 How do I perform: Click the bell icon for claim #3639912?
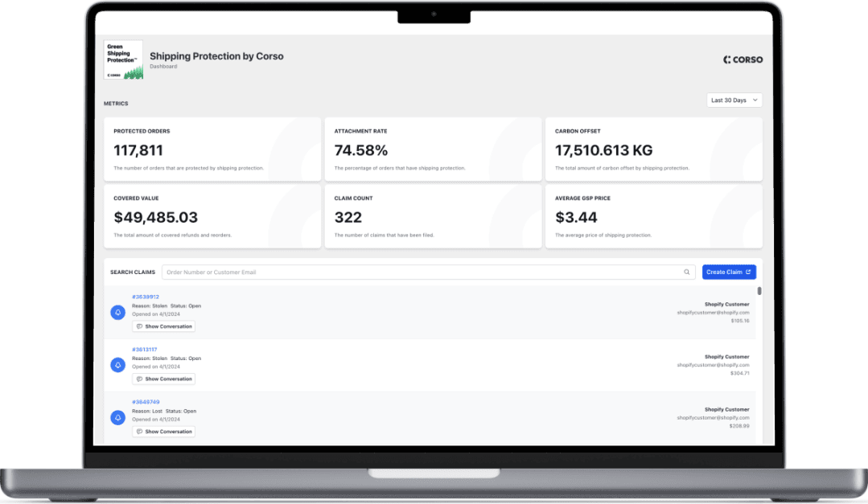coord(117,312)
